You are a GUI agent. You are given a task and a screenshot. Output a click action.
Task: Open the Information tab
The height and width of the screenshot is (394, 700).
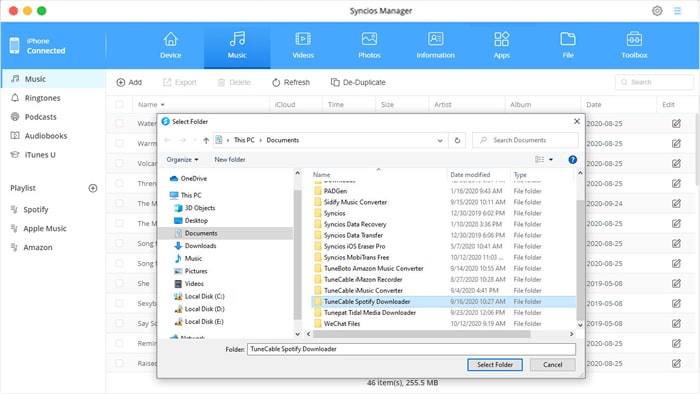[435, 46]
